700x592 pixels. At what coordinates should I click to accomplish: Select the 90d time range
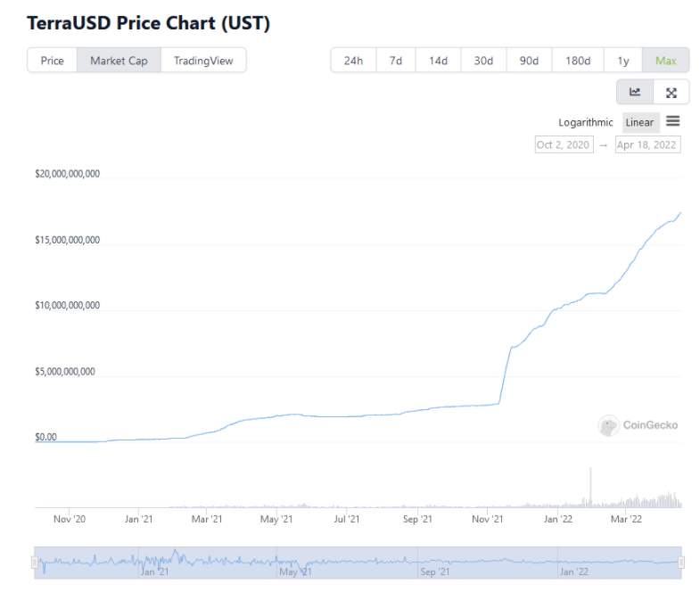[529, 61]
